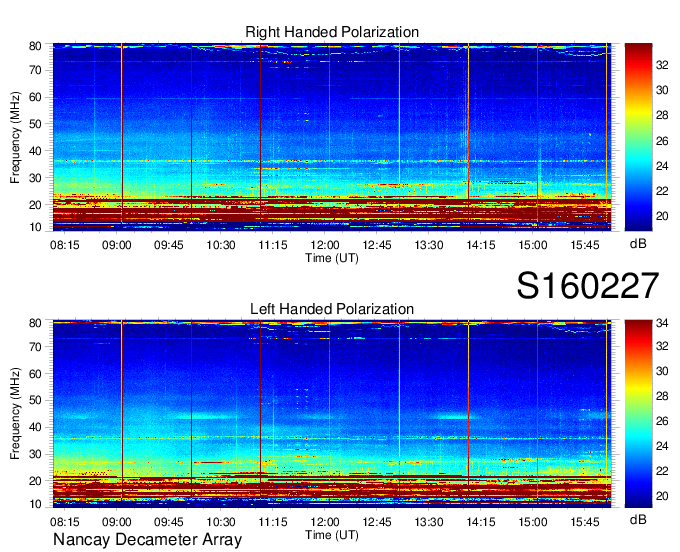The width and height of the screenshot is (680, 552).
Task: Click the 12:00 time tick in top plot
Action: tap(325, 245)
